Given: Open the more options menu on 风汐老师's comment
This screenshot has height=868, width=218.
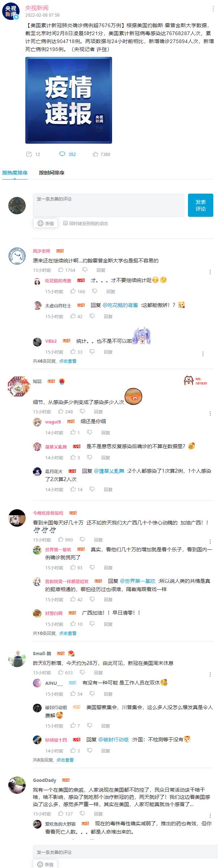Looking at the screenshot, I should pos(210,272).
